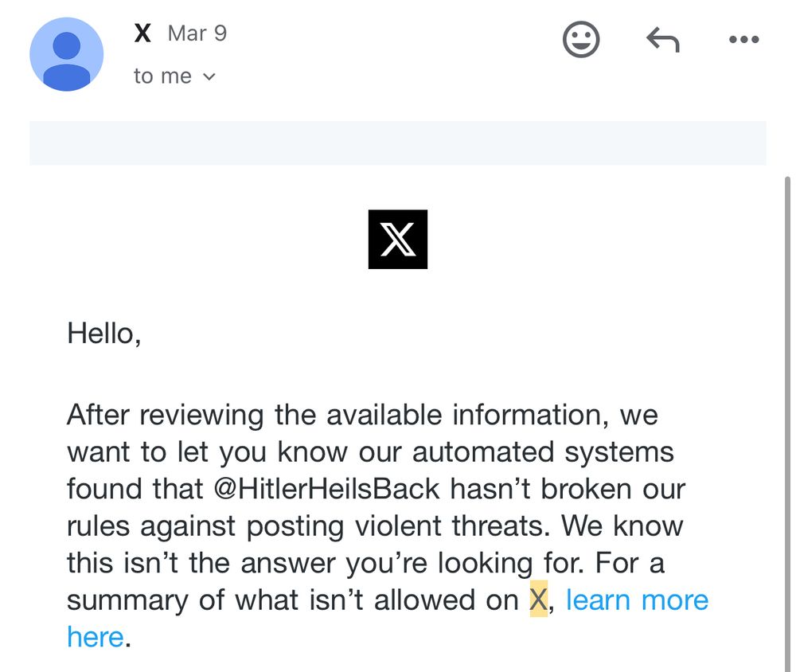Add an emoji reaction to the email
Screen dimensions: 796x672
(x=581, y=38)
